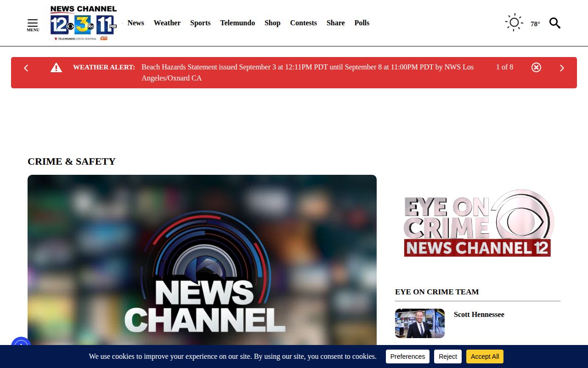Read the Beach Hazards Statement alert

[307, 73]
